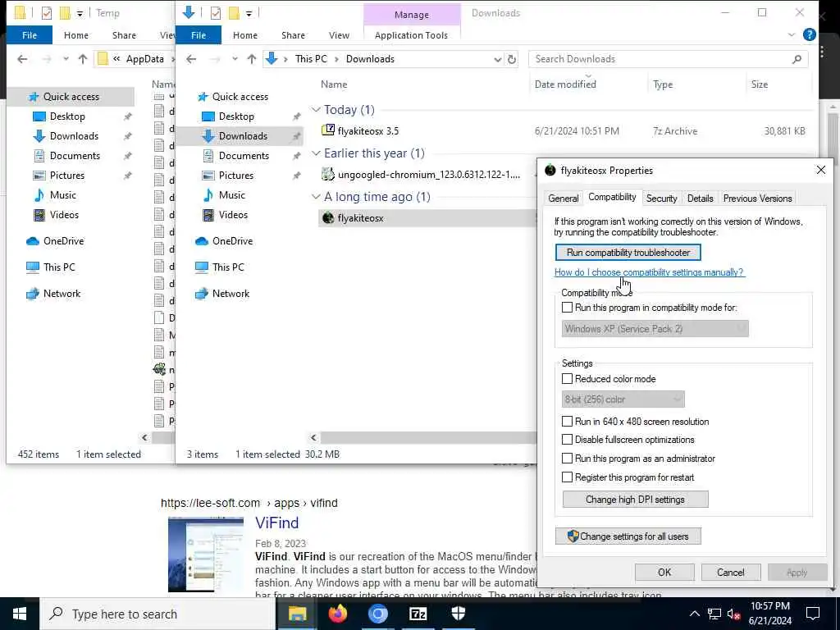This screenshot has height=630, width=840.
Task: Go up one level in Downloads window
Action: pyautogui.click(x=252, y=59)
